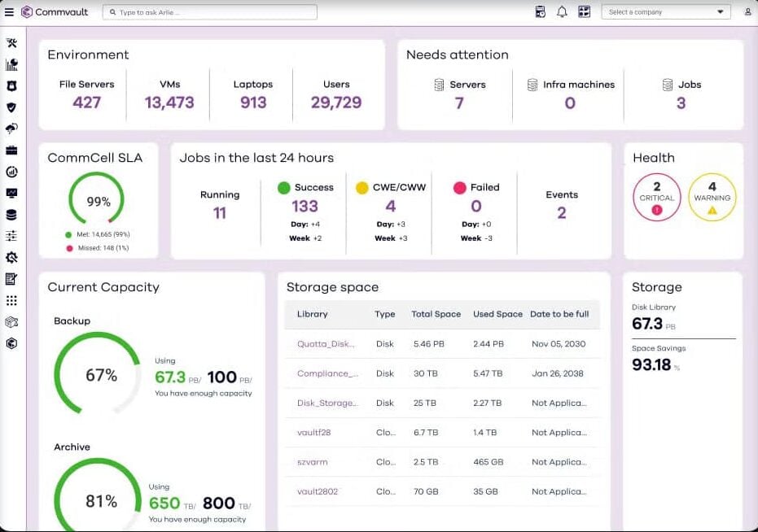Open Needs attention Servers value 7
This screenshot has width=758, height=532.
[x=459, y=103]
